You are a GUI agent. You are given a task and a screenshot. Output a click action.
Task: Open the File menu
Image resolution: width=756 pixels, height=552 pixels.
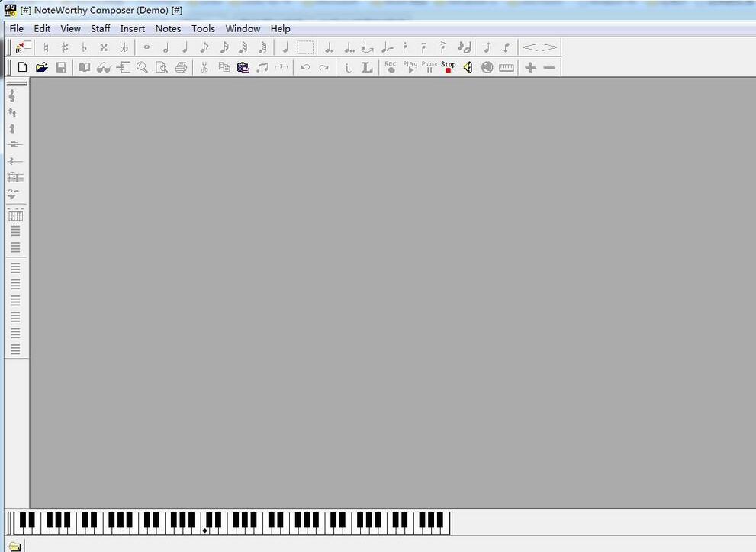[x=16, y=28]
